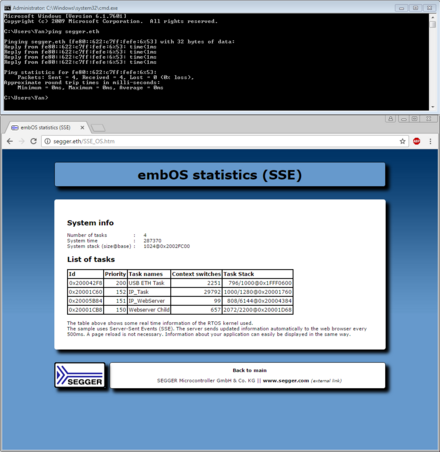Click the context switches value 29792

(212, 292)
